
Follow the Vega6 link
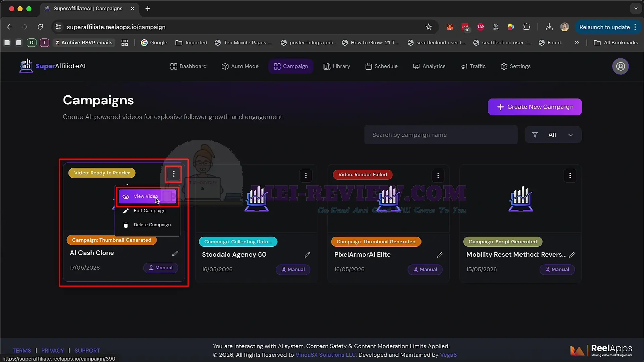click(x=448, y=355)
